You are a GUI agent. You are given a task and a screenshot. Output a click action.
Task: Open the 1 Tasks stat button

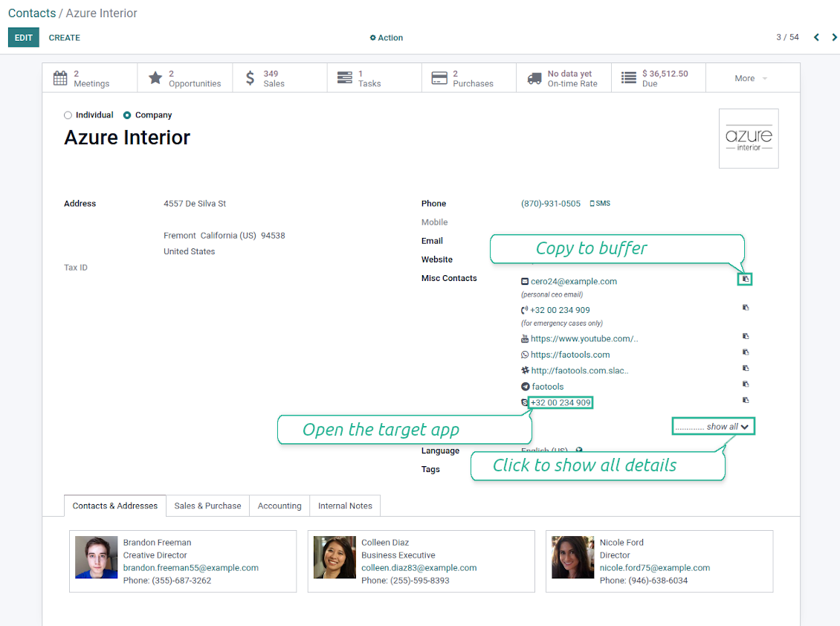pos(375,78)
